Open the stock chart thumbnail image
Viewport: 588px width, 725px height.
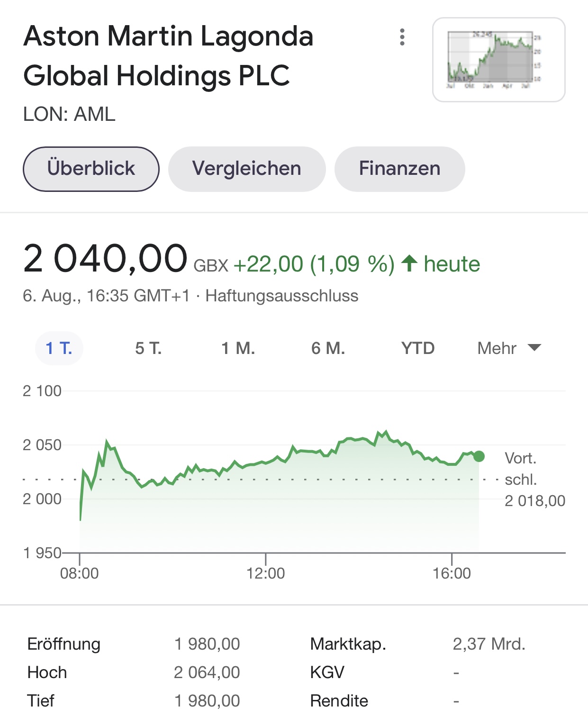coord(498,60)
